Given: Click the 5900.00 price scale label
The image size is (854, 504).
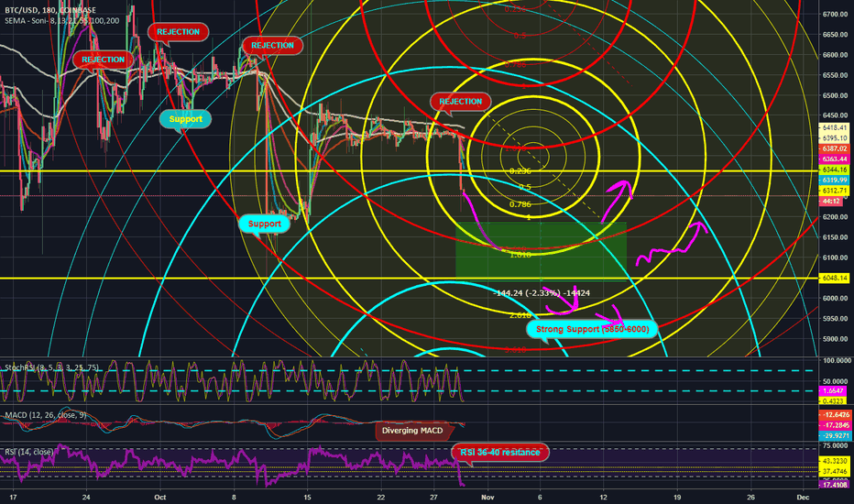Looking at the screenshot, I should click(835, 339).
